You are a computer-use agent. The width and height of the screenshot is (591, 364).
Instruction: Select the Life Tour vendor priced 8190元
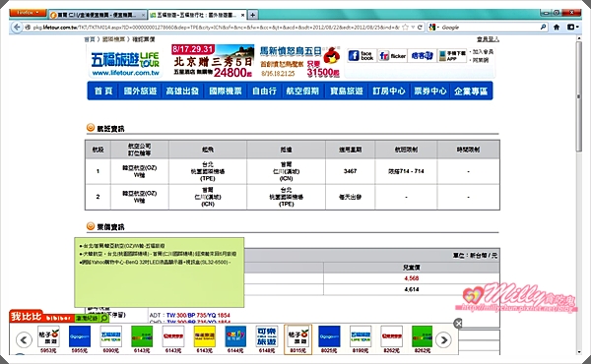(361, 339)
